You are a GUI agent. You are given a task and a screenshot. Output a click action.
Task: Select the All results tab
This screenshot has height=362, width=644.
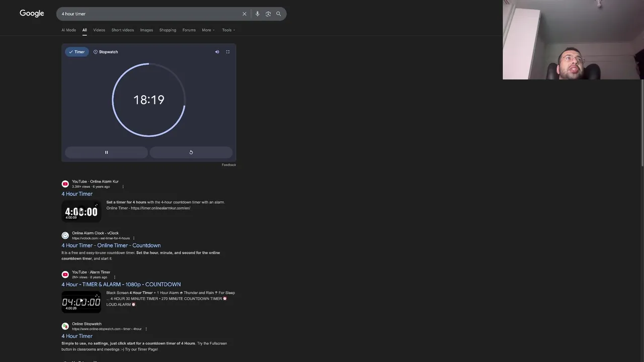pyautogui.click(x=85, y=30)
